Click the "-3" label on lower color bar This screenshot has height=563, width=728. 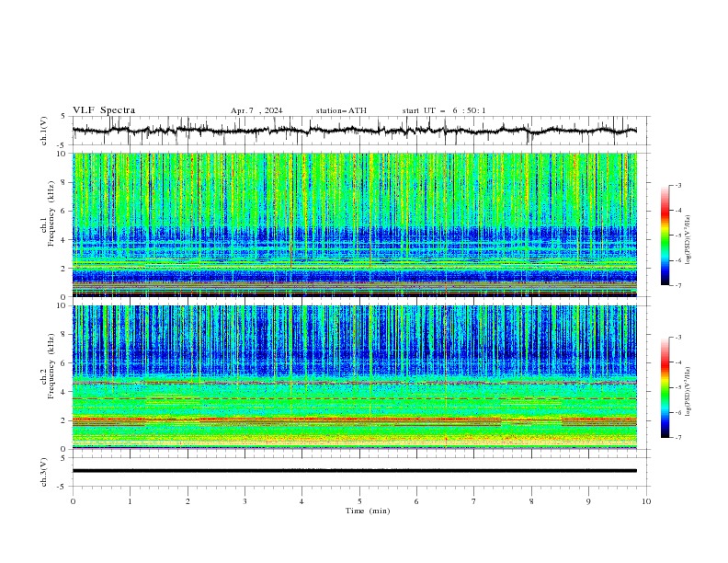[x=677, y=338]
